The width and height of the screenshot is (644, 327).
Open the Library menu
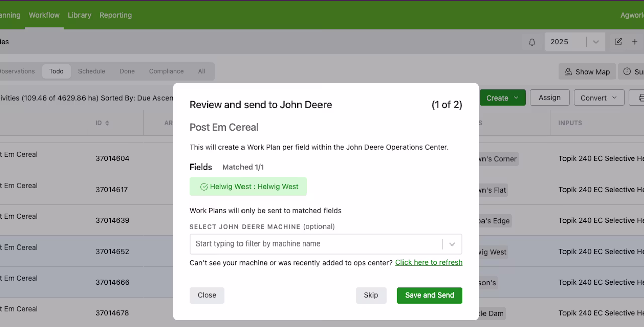(x=79, y=15)
